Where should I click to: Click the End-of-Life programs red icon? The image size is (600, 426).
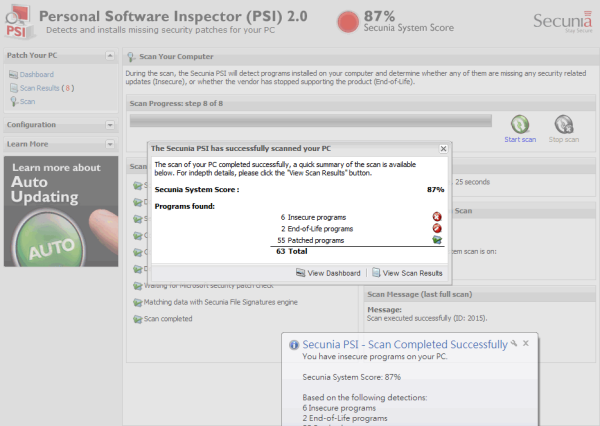click(x=437, y=228)
